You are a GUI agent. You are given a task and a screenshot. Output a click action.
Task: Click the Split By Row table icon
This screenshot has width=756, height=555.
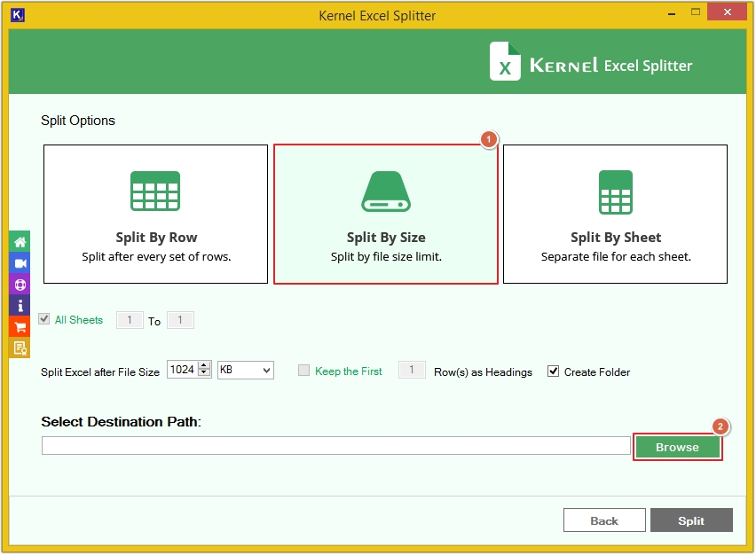point(155,192)
